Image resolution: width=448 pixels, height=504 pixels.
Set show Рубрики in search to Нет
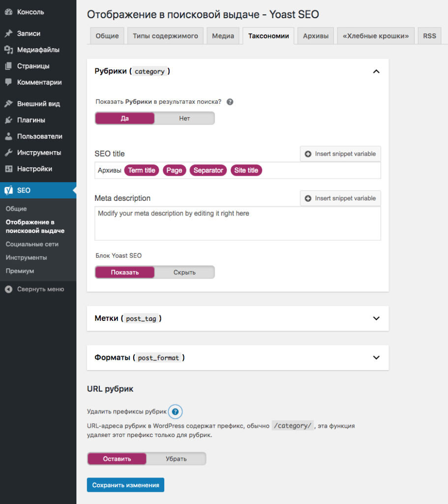pyautogui.click(x=184, y=118)
